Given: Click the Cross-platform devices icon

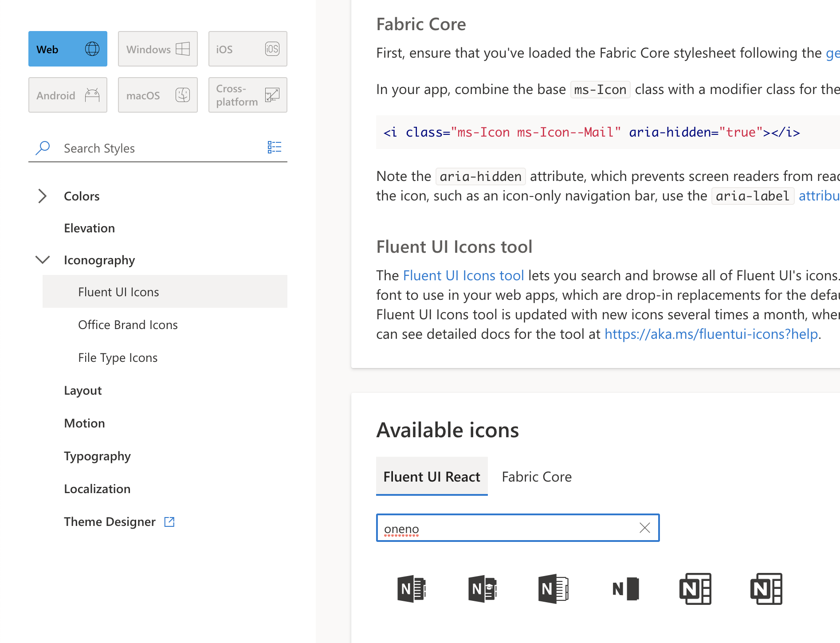Looking at the screenshot, I should coord(272,95).
